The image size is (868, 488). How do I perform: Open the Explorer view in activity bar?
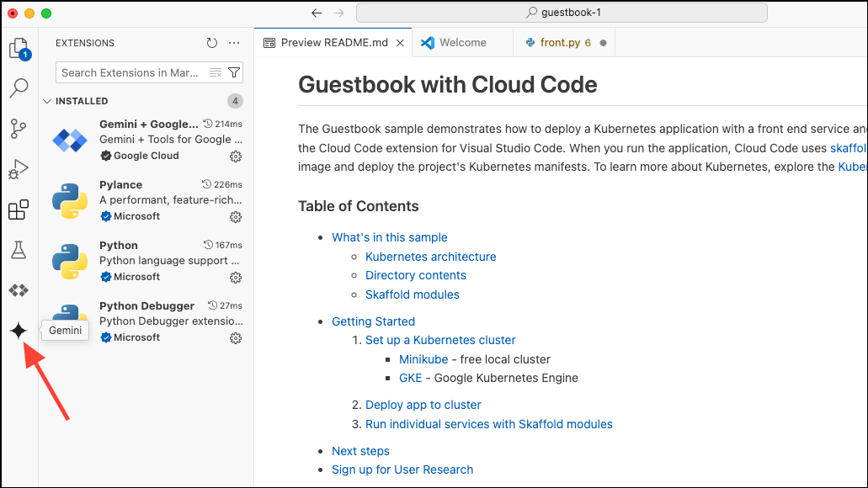[x=19, y=48]
